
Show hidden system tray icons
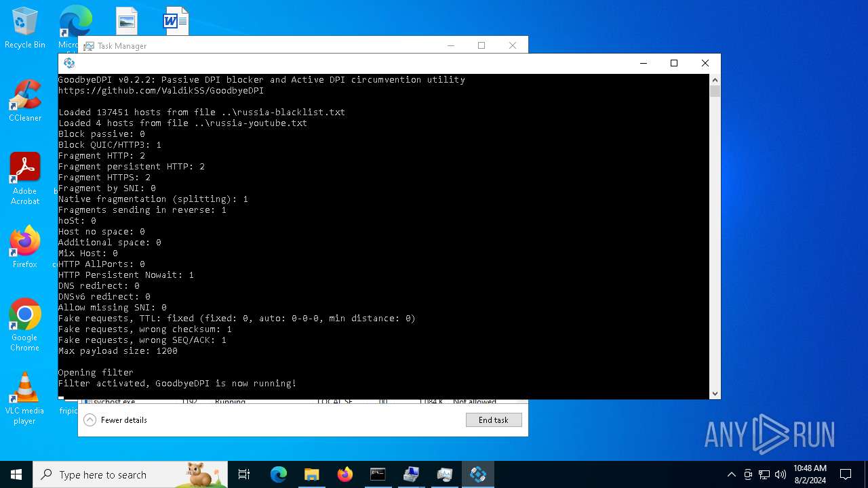click(731, 474)
